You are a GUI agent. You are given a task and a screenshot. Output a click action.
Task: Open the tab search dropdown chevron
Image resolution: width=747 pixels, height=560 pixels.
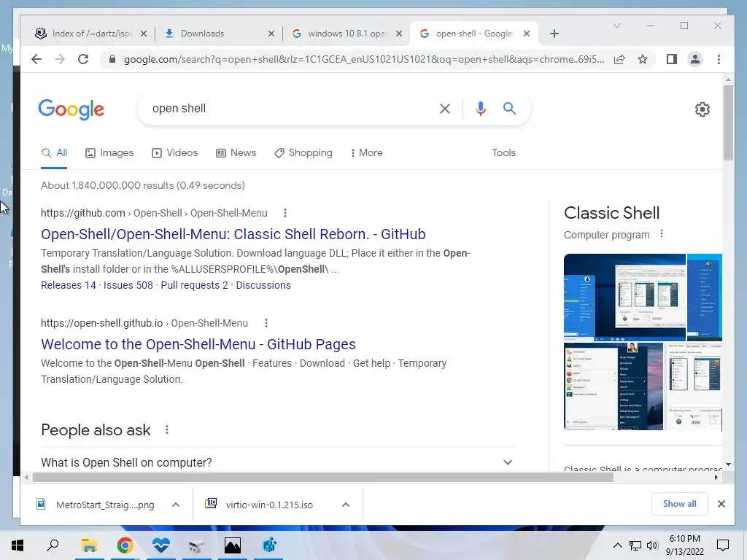(x=617, y=26)
